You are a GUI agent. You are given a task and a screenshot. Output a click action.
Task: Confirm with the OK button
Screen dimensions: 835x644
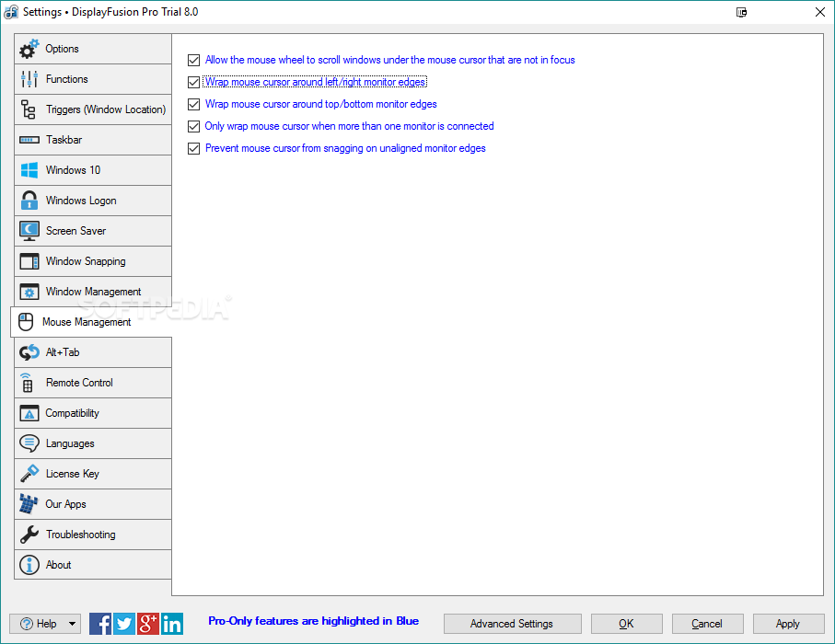[627, 624]
